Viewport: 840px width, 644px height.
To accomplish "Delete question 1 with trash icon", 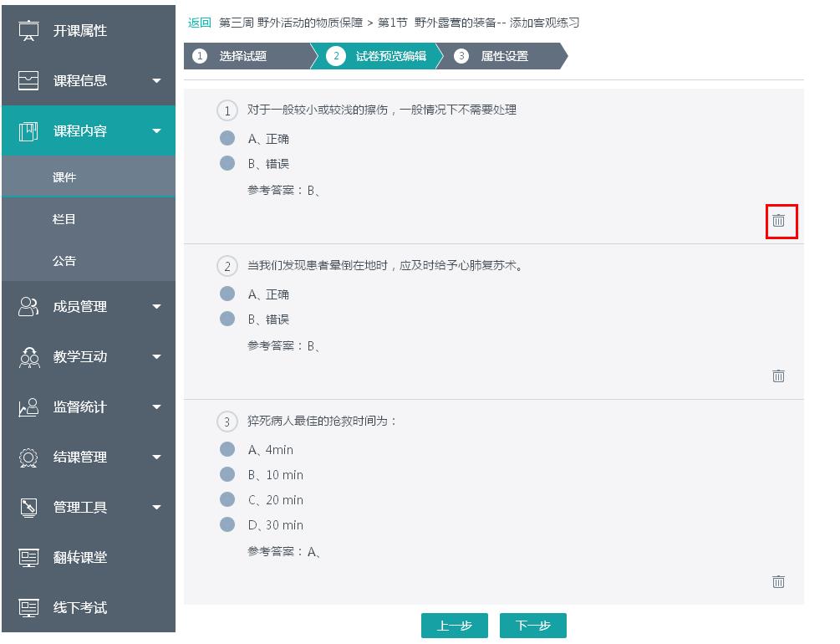I will click(778, 221).
